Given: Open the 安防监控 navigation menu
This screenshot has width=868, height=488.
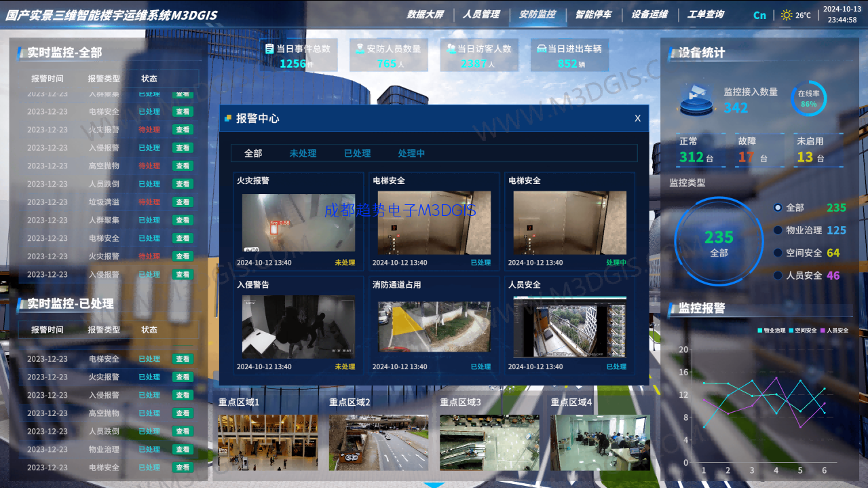Looking at the screenshot, I should [537, 14].
